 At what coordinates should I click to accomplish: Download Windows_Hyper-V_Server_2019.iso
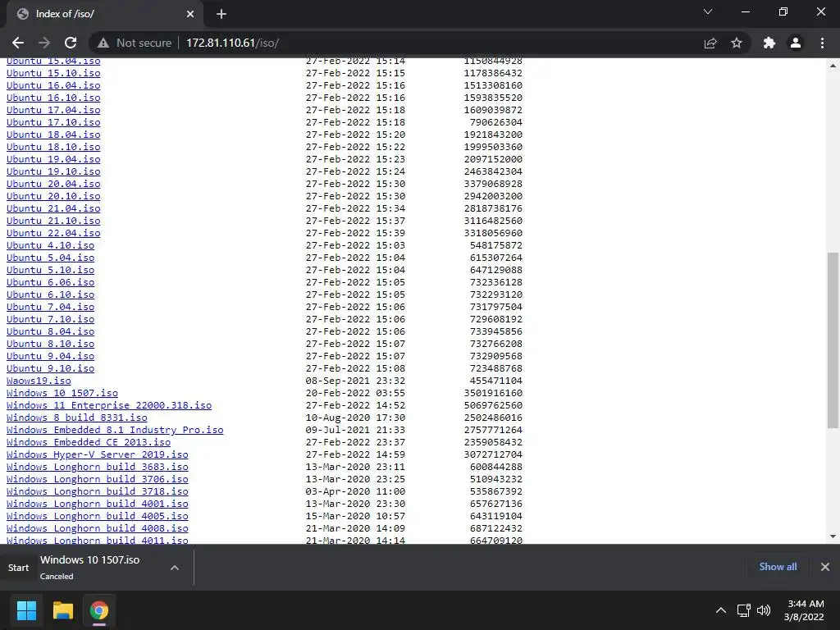click(x=97, y=454)
